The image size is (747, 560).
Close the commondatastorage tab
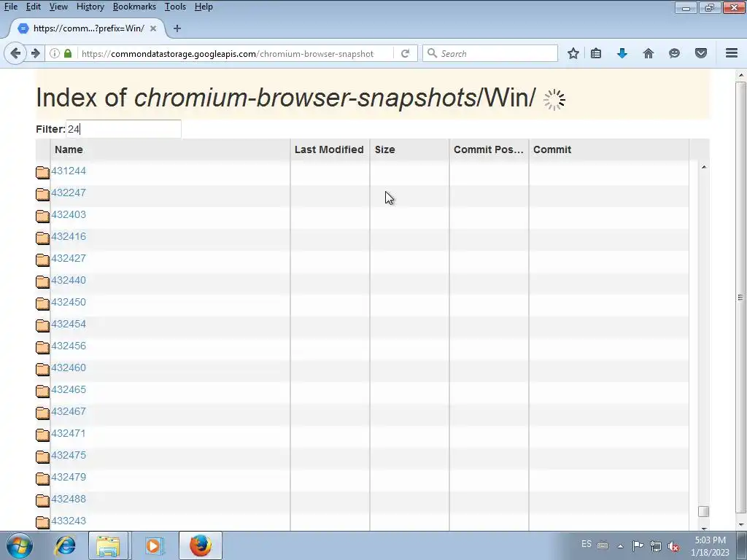[153, 28]
